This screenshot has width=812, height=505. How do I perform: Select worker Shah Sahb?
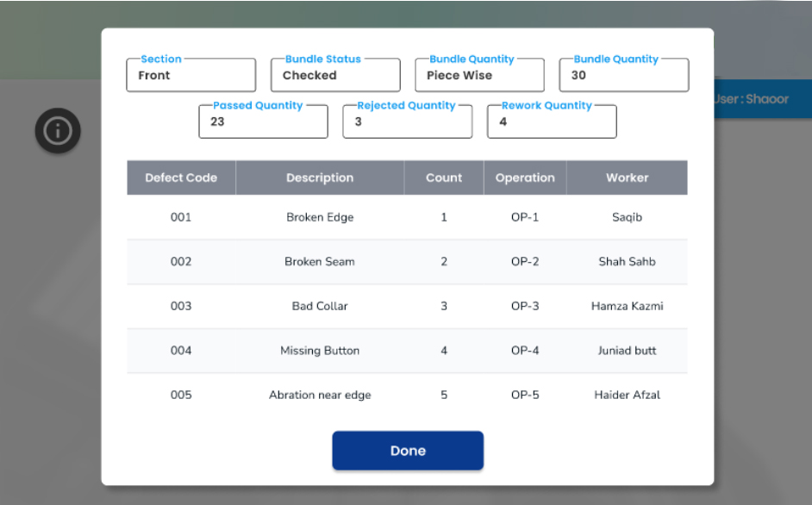tap(628, 262)
